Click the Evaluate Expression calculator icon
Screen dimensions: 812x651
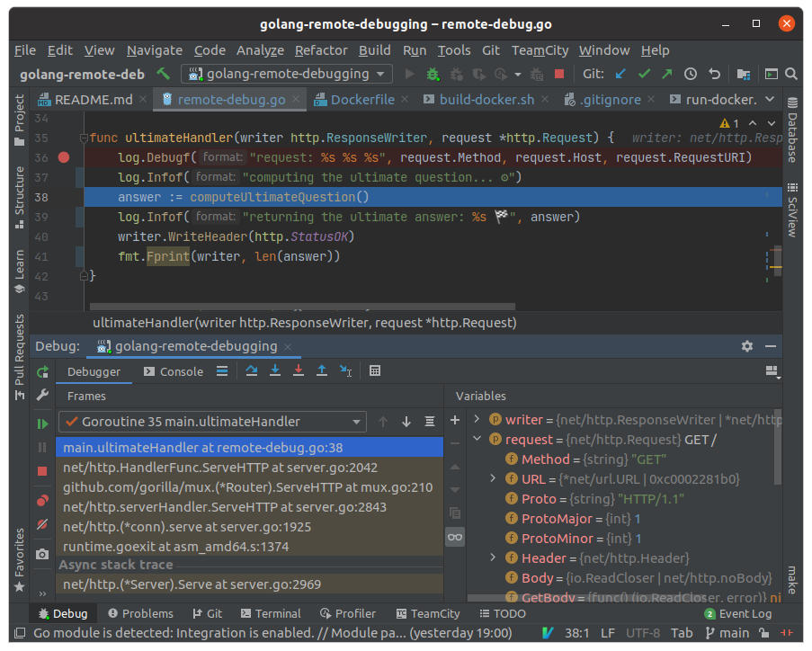point(375,371)
